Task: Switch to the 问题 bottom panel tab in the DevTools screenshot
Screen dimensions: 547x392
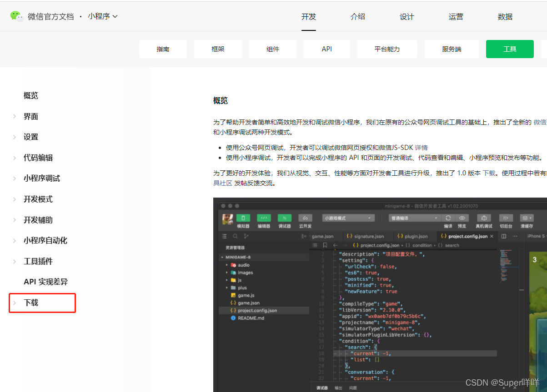Action: click(x=353, y=388)
